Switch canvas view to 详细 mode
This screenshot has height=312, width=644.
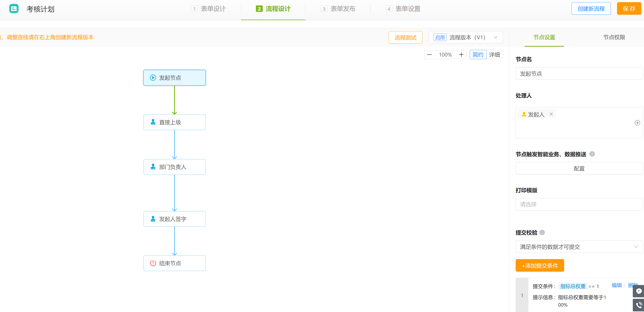click(494, 55)
